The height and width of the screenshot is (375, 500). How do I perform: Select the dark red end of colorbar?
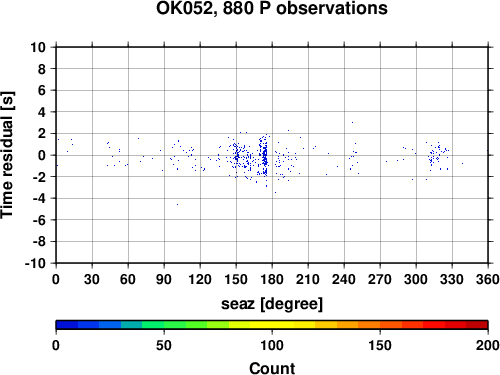[477, 325]
